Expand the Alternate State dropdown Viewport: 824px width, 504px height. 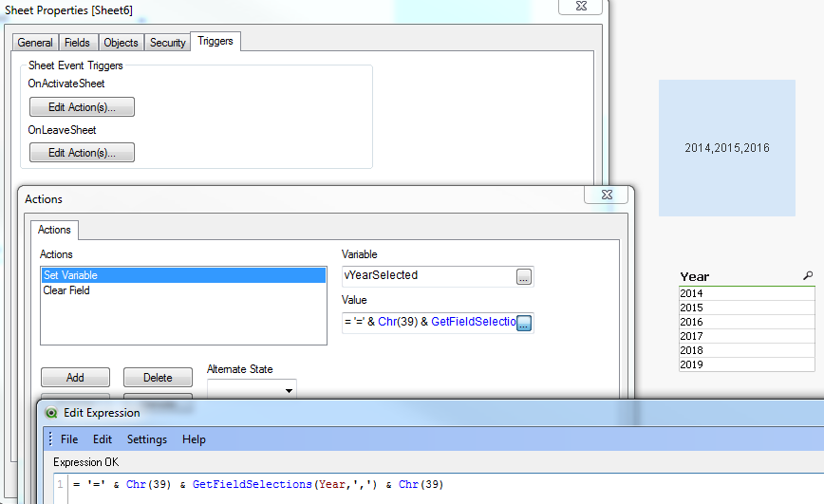pos(289,390)
